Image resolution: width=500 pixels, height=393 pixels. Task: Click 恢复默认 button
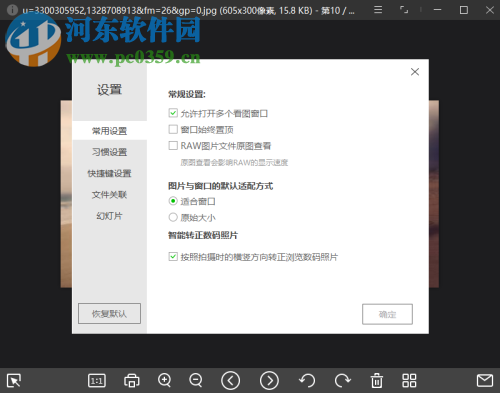[x=109, y=314]
